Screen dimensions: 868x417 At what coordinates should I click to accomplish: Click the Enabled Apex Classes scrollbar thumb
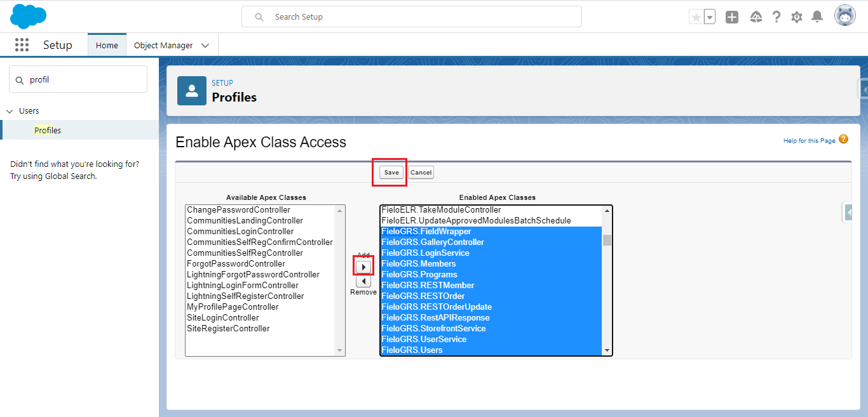(x=607, y=240)
